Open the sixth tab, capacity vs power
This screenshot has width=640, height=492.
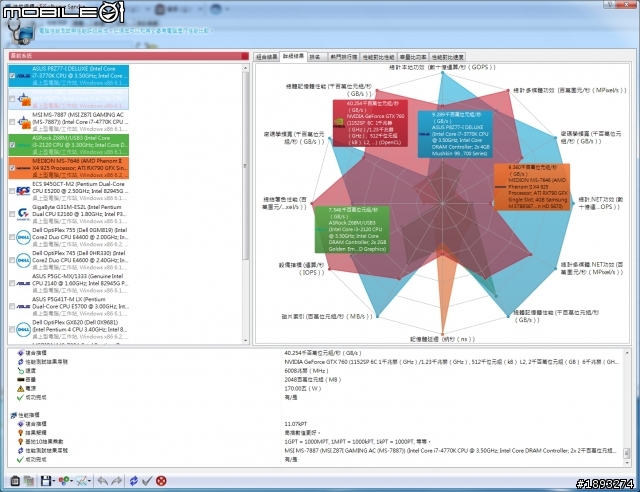point(413,57)
